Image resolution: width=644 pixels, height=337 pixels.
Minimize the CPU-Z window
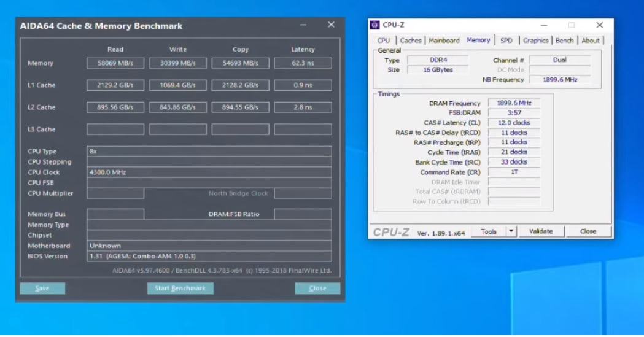pos(544,25)
